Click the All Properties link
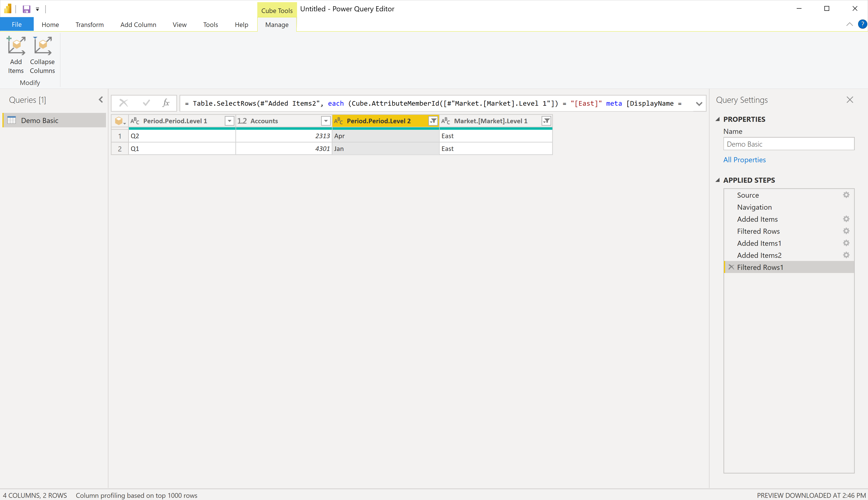This screenshot has height=500, width=868. [x=744, y=160]
